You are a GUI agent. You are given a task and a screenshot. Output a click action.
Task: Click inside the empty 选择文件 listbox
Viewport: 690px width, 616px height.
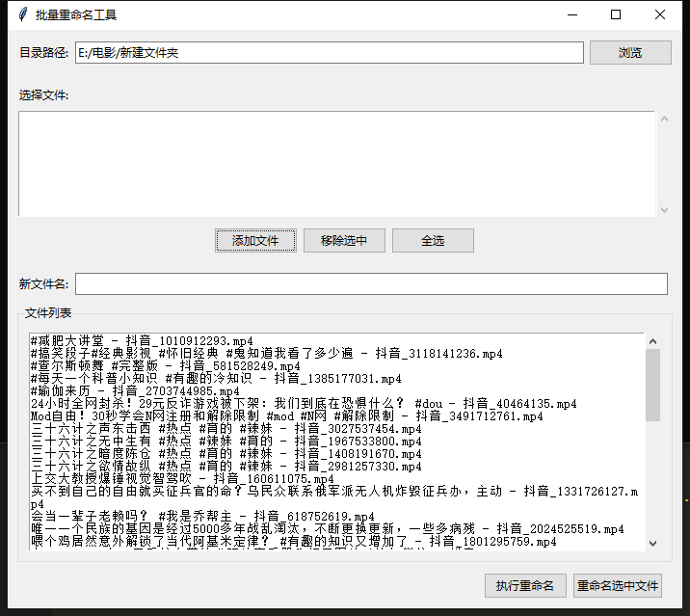pos(336,164)
